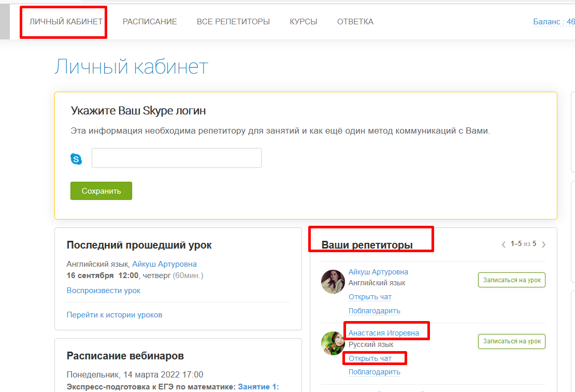Viewport: 575px width, 392px height.
Task: Focus the Skype login input field
Action: click(177, 158)
